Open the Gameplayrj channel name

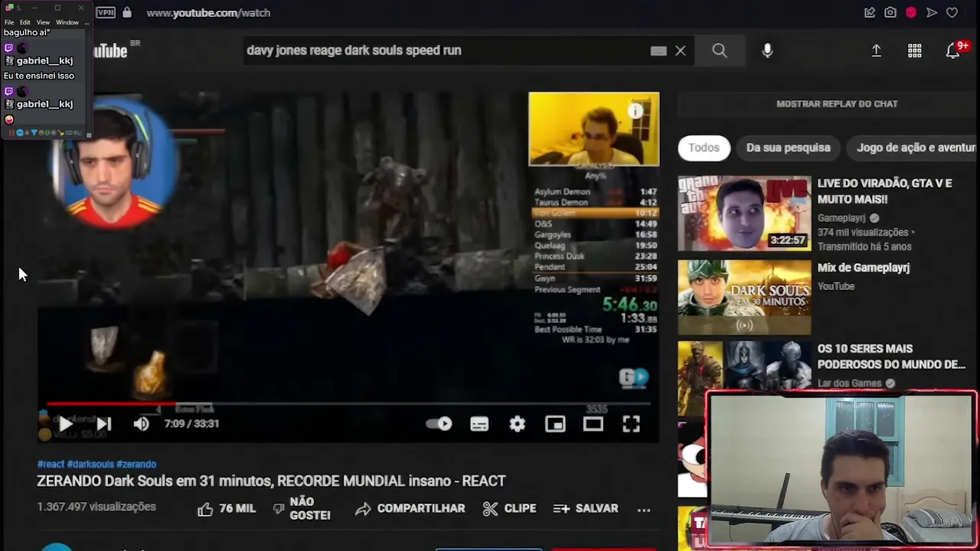tap(841, 218)
